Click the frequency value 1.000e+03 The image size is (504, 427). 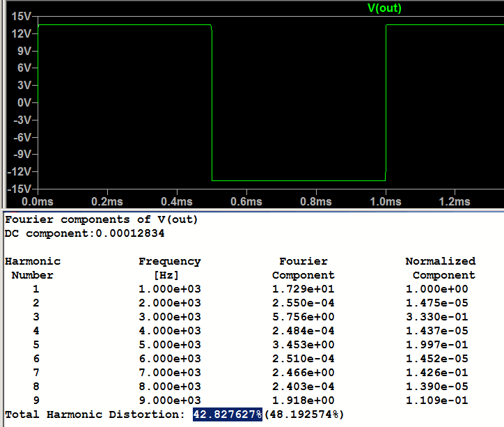[170, 289]
